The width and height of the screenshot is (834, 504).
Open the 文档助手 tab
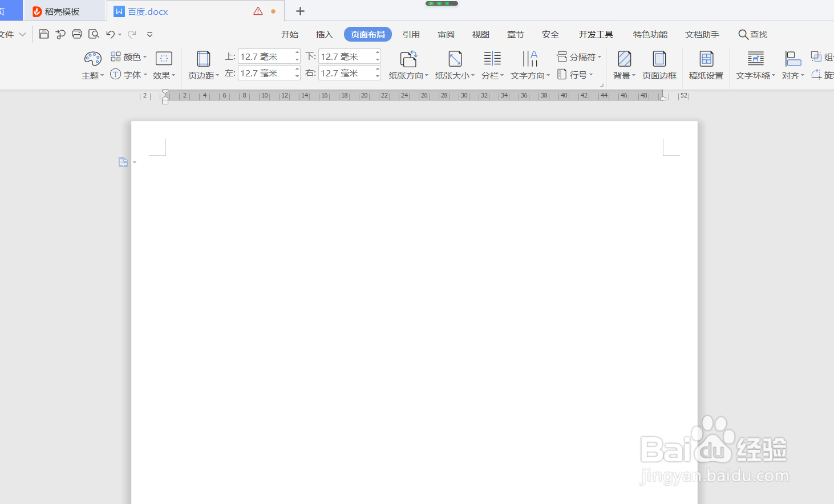(x=702, y=34)
